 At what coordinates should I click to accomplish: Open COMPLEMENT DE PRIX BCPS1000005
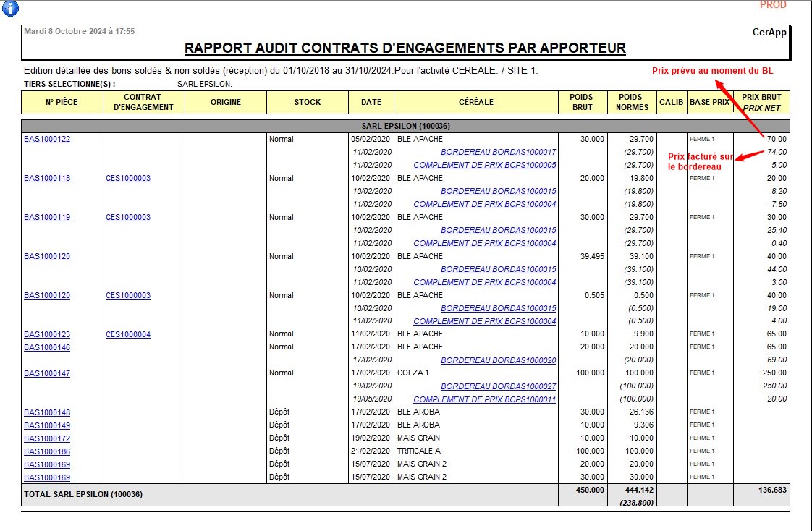coord(484,166)
